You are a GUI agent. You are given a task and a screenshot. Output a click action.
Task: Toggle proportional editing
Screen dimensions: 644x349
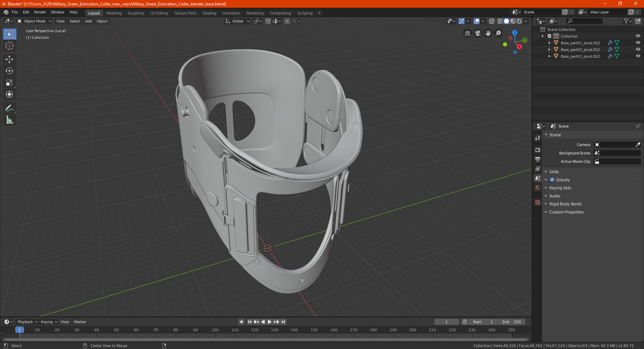tap(287, 21)
